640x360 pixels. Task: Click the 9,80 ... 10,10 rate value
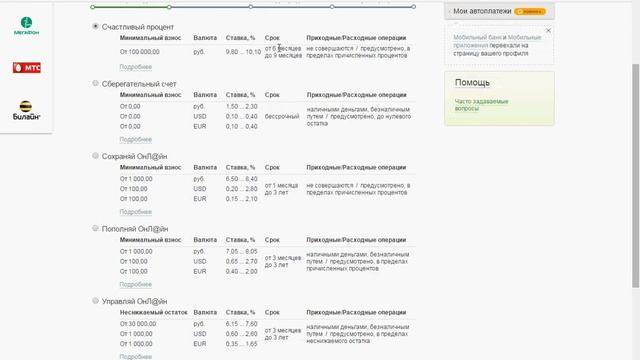[243, 52]
